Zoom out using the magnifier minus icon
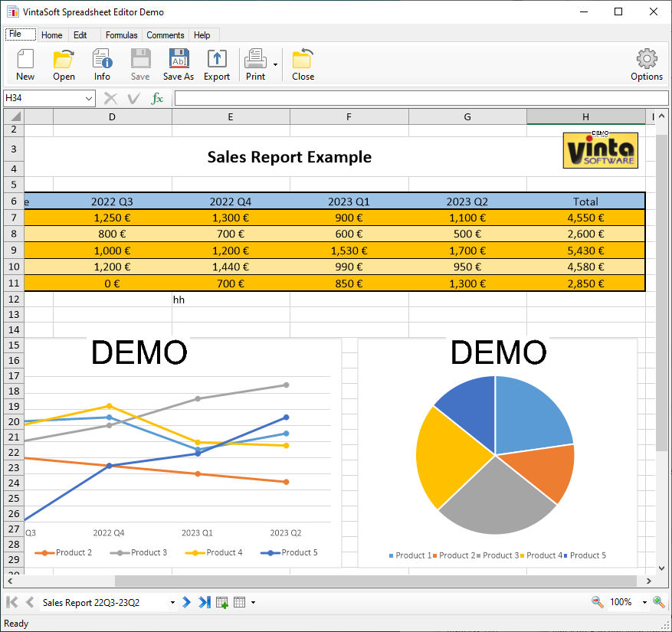This screenshot has height=632, width=672. tap(597, 602)
